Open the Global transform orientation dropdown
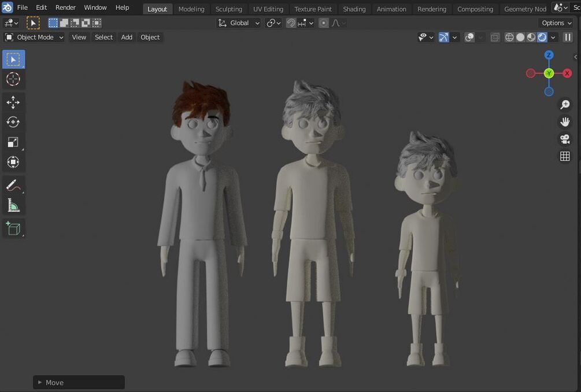 point(239,23)
